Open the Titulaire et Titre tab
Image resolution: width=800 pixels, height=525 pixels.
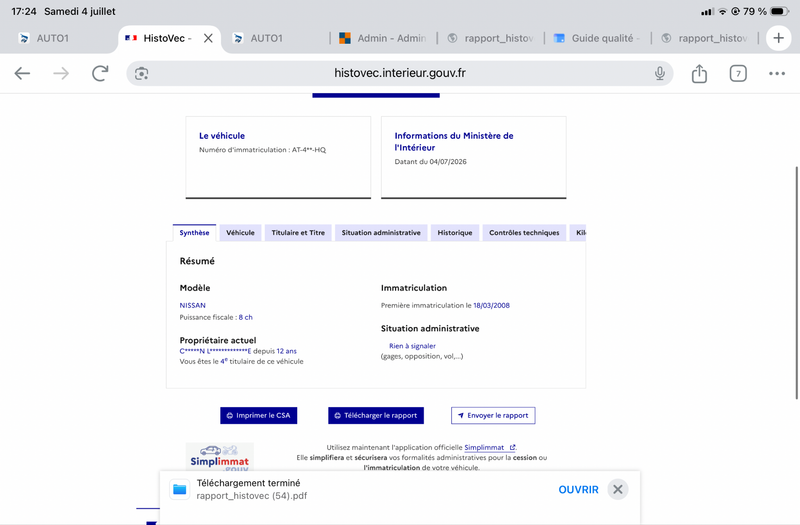[x=298, y=233]
